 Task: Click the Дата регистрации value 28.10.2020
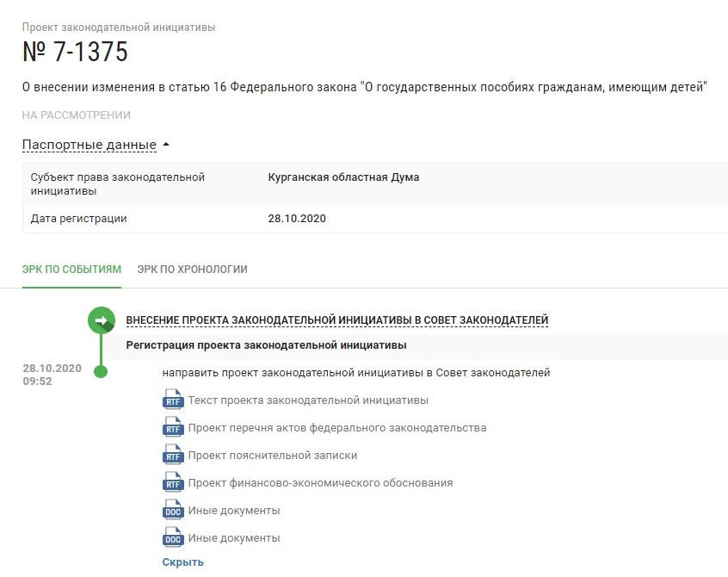297,219
